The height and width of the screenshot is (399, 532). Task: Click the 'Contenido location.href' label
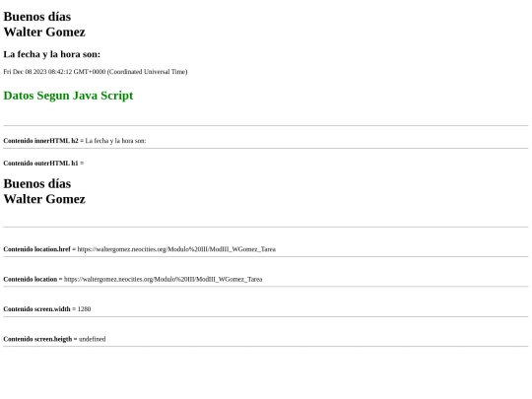[36, 249]
